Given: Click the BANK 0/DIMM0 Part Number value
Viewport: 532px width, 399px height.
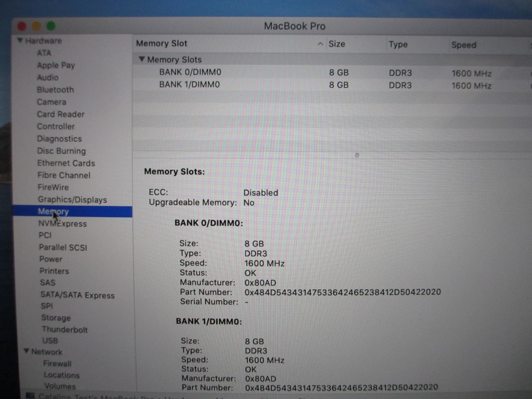Looking at the screenshot, I should 343,292.
